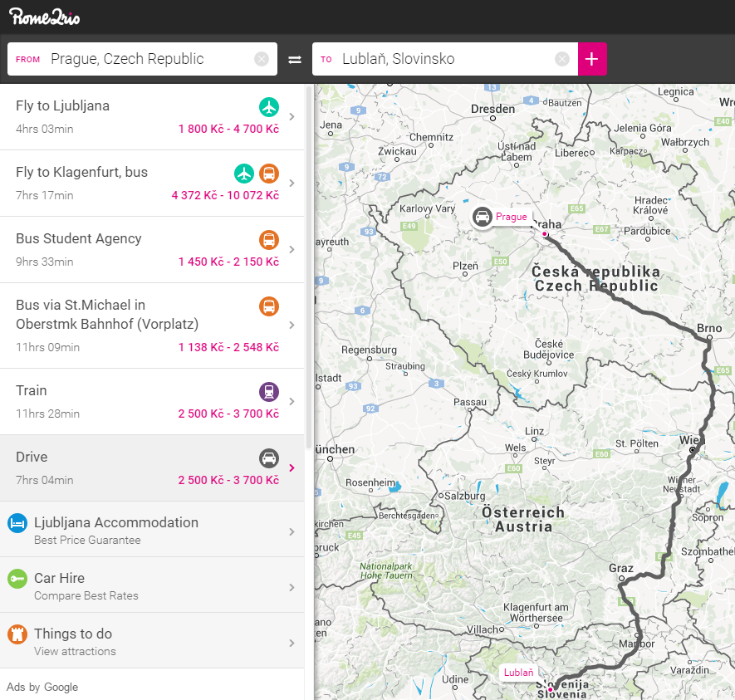The image size is (735, 700).
Task: Swap origin and destination arrows
Action: 295,60
